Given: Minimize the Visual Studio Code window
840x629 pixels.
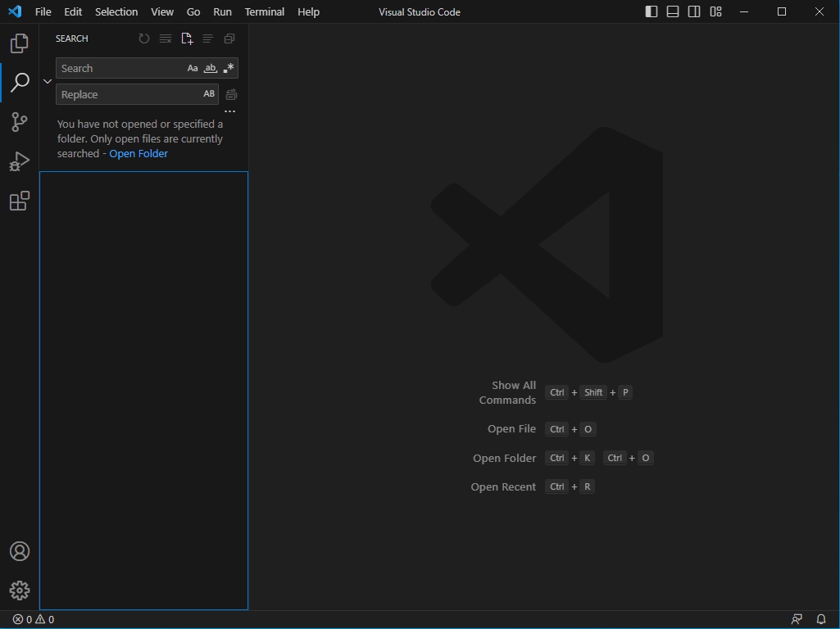Looking at the screenshot, I should tap(743, 11).
